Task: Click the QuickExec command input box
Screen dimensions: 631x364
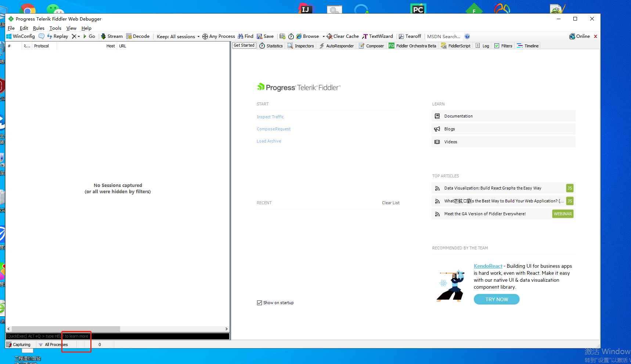Action: [118, 336]
